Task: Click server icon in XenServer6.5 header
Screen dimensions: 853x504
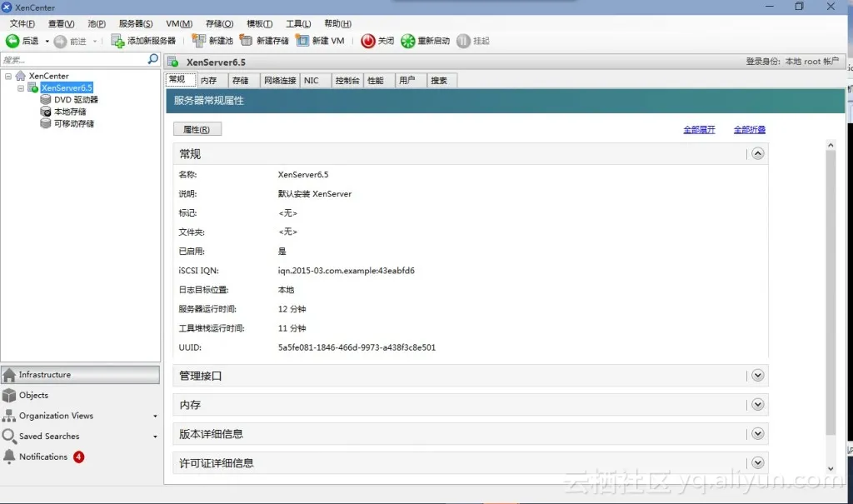Action: [173, 62]
